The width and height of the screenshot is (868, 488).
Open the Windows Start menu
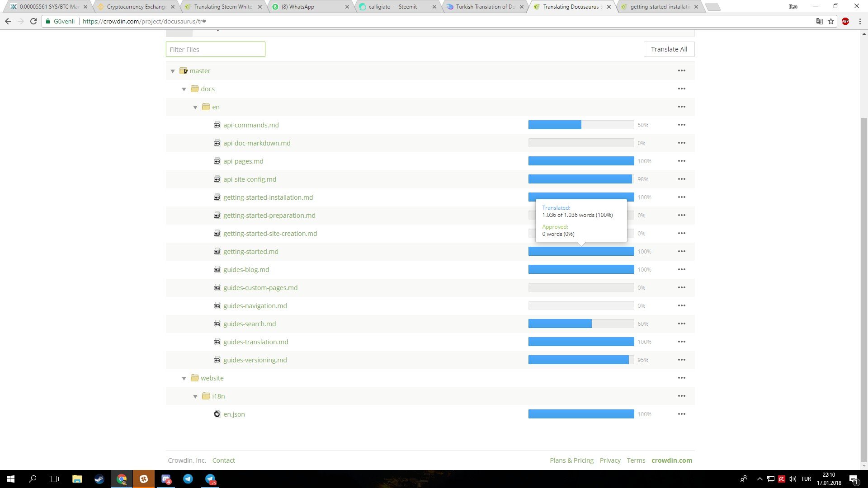11,479
